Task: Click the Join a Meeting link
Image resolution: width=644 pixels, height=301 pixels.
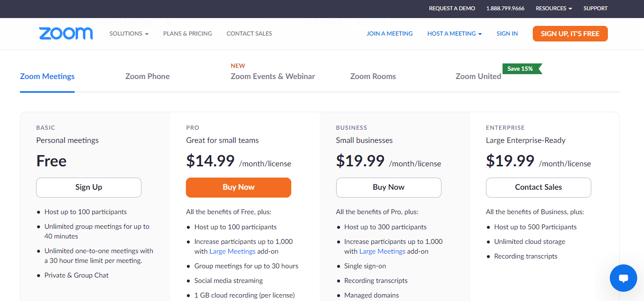Action: click(x=389, y=34)
